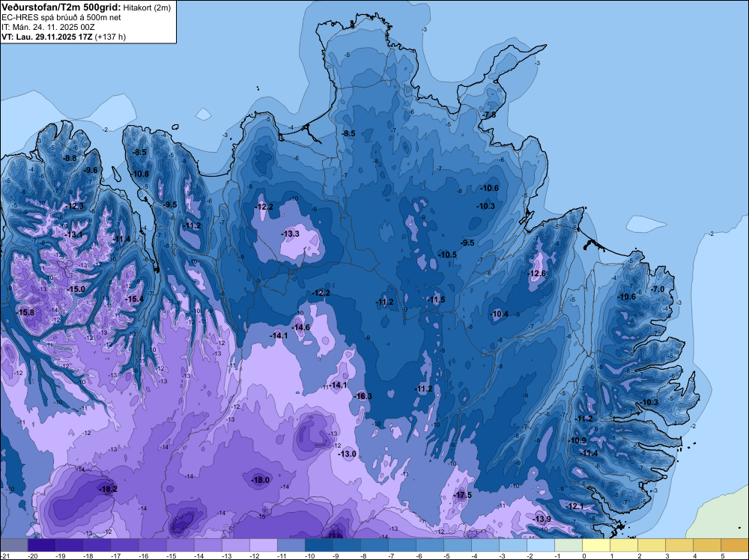This screenshot has width=749, height=560.
Task: Click the -12.3 temperature value
Action: pyautogui.click(x=75, y=206)
